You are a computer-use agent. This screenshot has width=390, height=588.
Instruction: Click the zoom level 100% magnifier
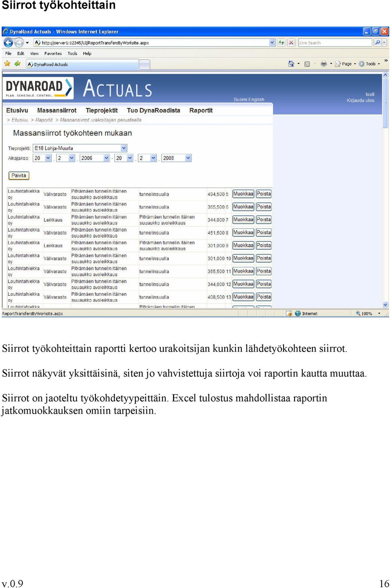pos(358,313)
